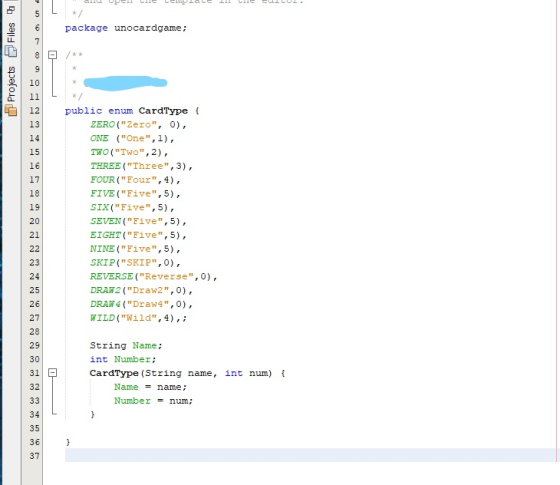Click the NINE enum constant
This screenshot has width=560, height=485.
point(102,249)
